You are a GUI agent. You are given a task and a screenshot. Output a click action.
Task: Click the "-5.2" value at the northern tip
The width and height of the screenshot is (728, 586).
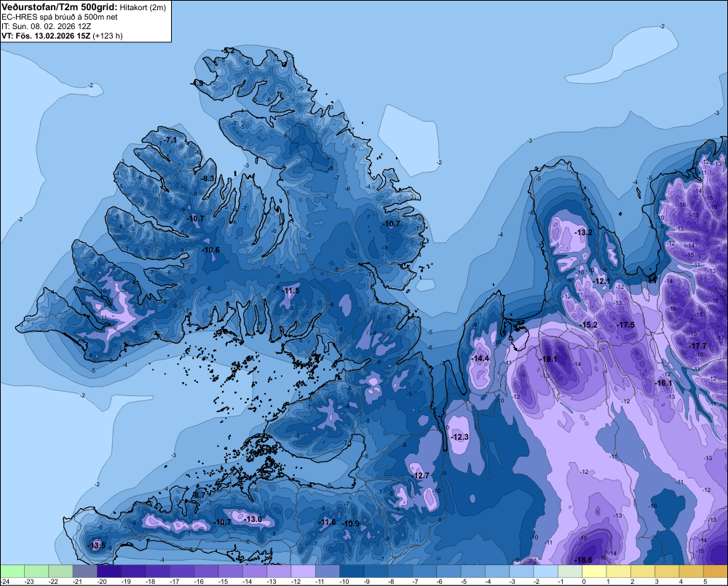click(228, 50)
